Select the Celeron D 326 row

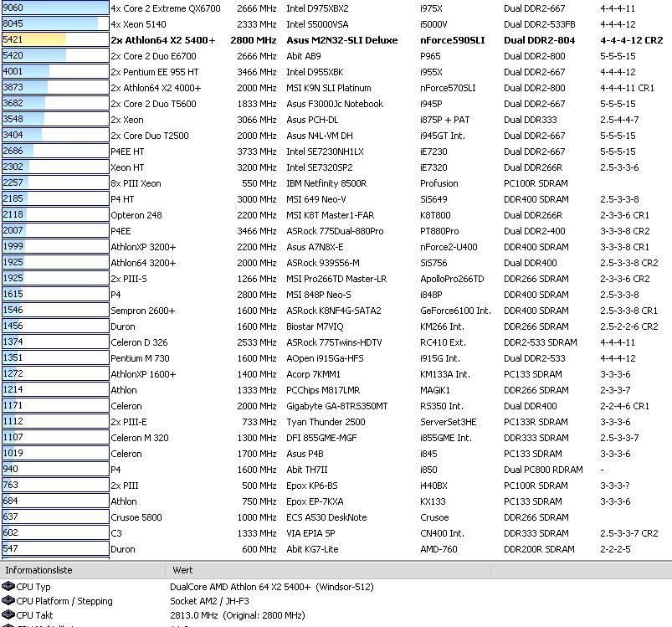coord(336,342)
